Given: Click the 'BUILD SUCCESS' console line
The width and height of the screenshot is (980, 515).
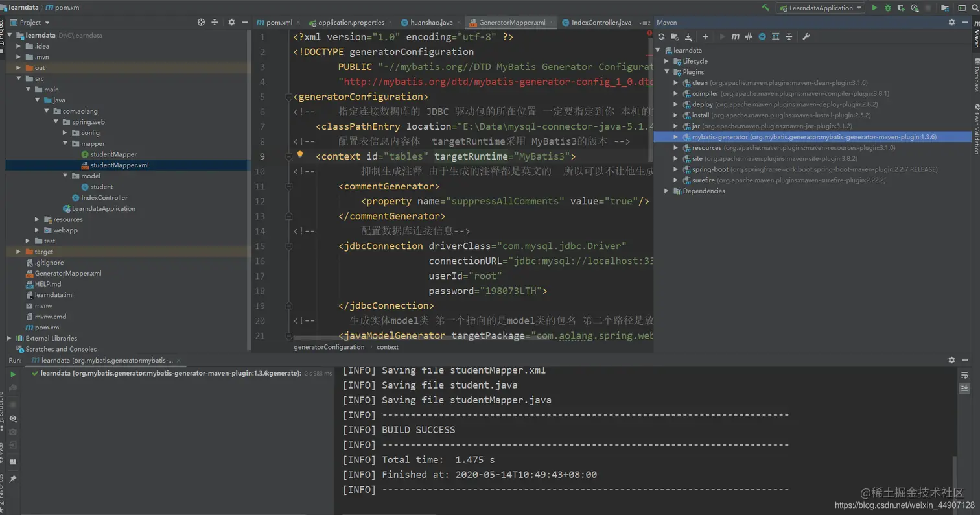Looking at the screenshot, I should [418, 429].
